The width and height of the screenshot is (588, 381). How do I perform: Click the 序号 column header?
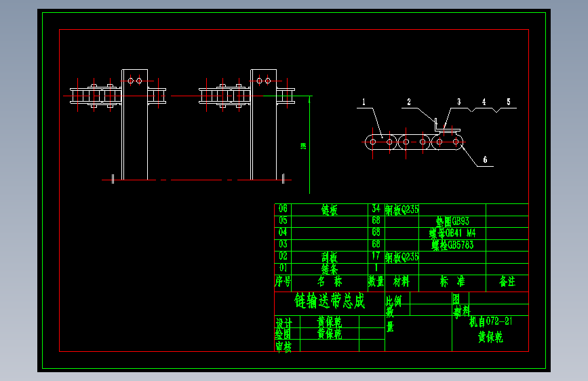[x=283, y=281]
